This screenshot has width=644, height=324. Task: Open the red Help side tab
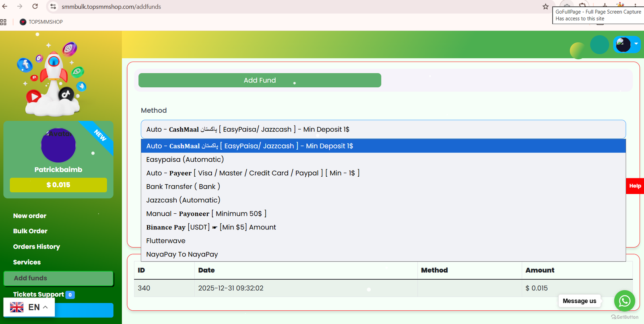pyautogui.click(x=635, y=186)
